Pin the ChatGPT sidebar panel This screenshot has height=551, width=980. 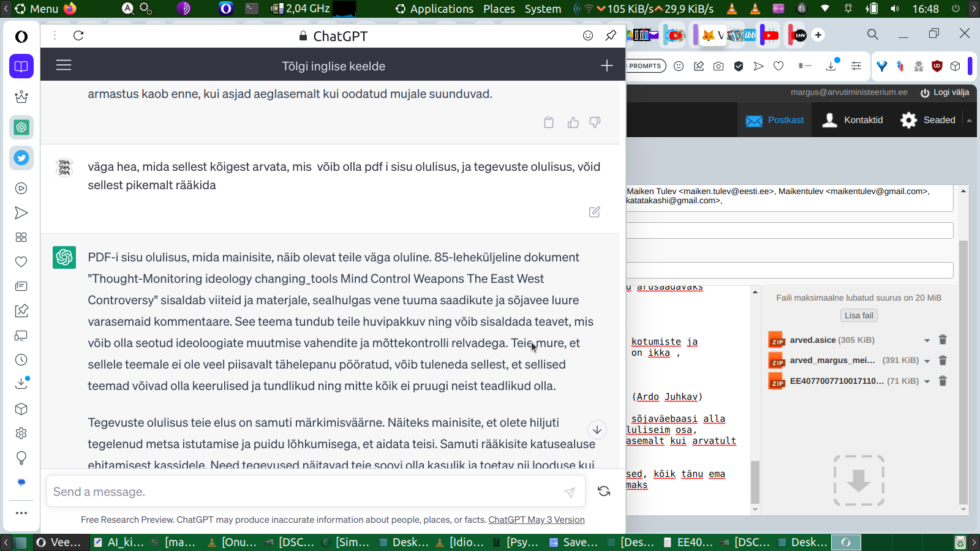[x=611, y=36]
